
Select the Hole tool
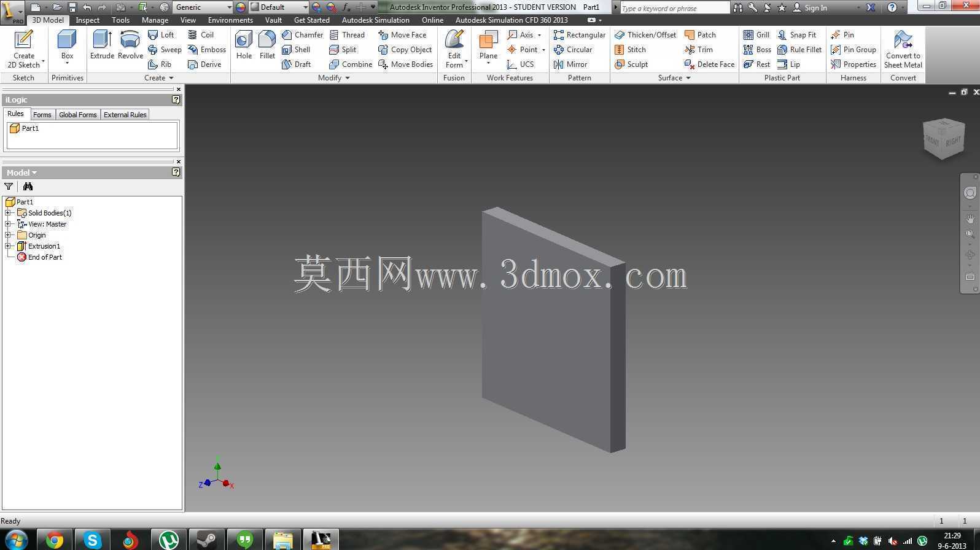click(x=244, y=45)
